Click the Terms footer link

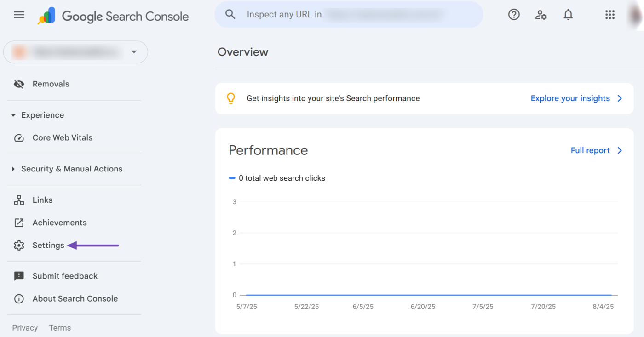pyautogui.click(x=60, y=328)
